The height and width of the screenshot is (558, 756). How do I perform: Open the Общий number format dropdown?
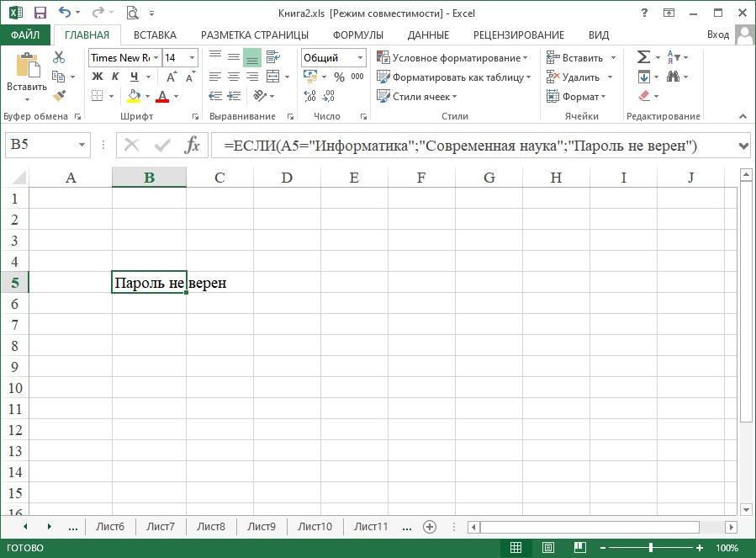[360, 57]
